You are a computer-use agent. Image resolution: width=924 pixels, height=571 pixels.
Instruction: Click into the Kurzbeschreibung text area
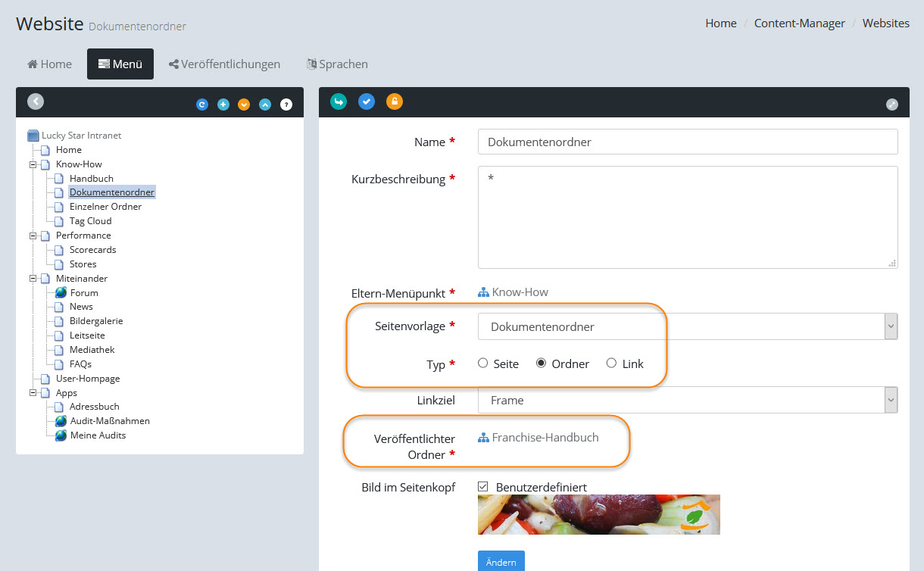(687, 217)
